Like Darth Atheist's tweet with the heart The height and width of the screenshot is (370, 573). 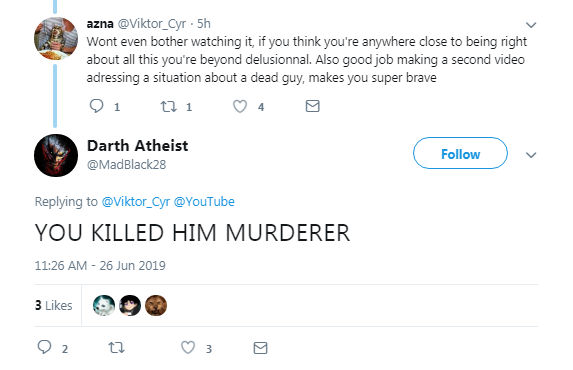click(x=188, y=348)
